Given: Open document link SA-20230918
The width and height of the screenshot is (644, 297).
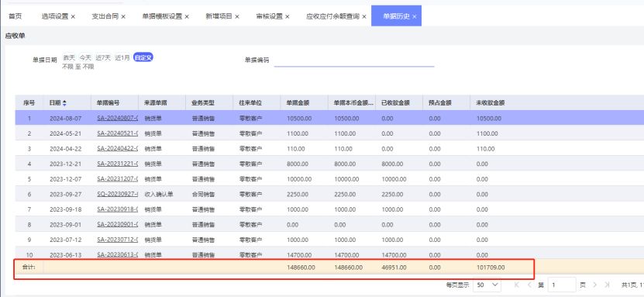Looking at the screenshot, I should pyautogui.click(x=118, y=209).
